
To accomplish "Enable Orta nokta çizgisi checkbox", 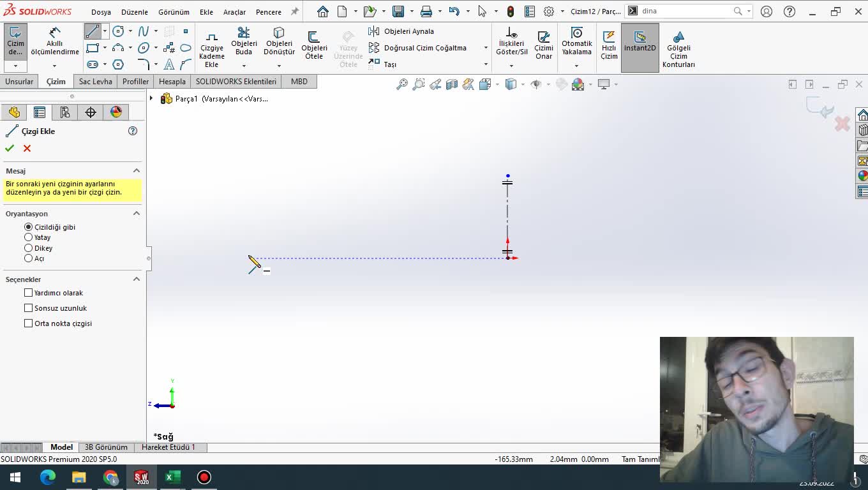I will coord(28,323).
